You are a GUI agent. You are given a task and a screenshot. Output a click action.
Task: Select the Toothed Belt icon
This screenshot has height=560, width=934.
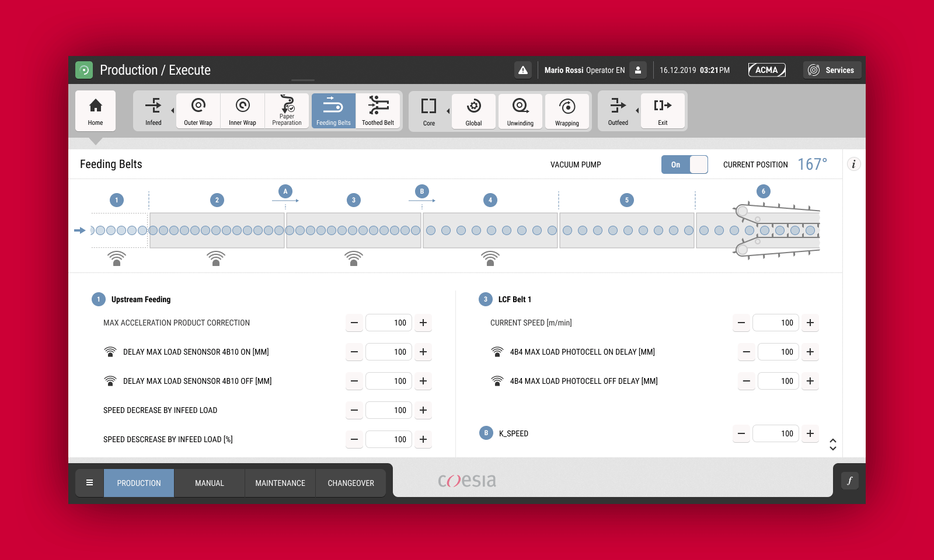click(x=378, y=110)
